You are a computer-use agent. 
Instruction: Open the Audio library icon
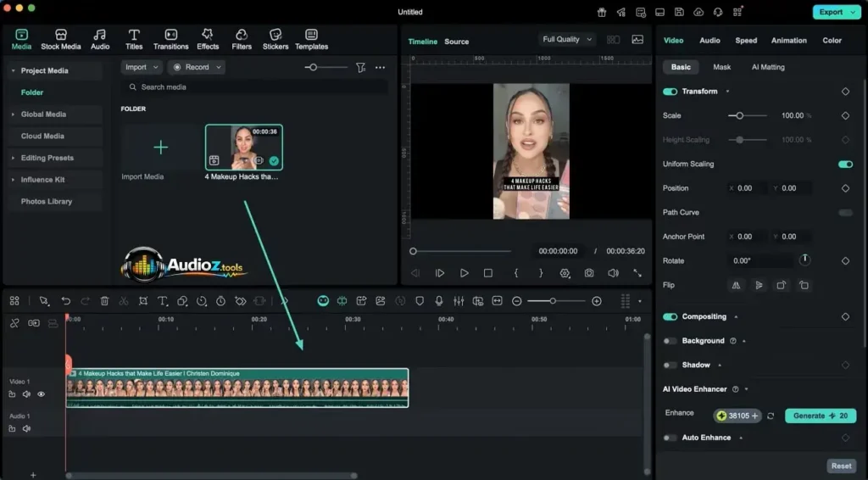(100, 34)
